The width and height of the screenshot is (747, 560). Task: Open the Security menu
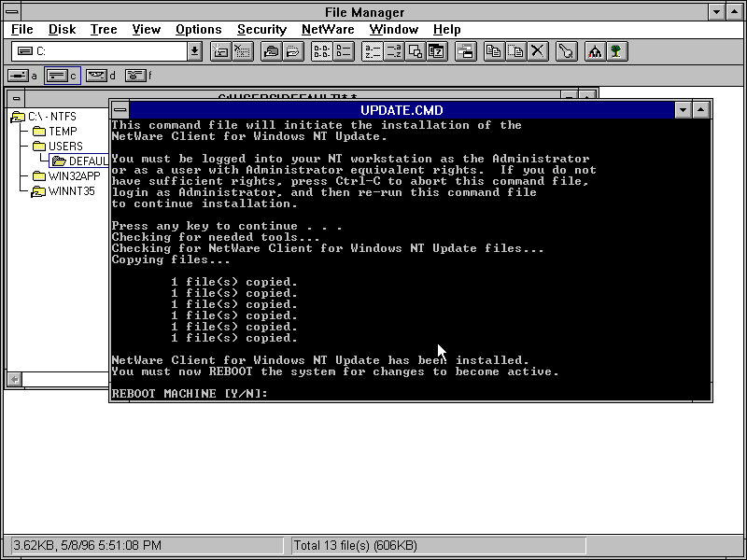point(262,30)
